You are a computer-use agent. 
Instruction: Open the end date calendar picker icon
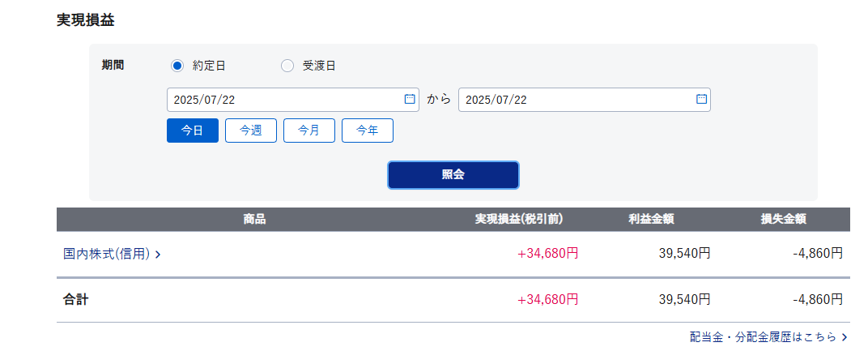pyautogui.click(x=701, y=99)
